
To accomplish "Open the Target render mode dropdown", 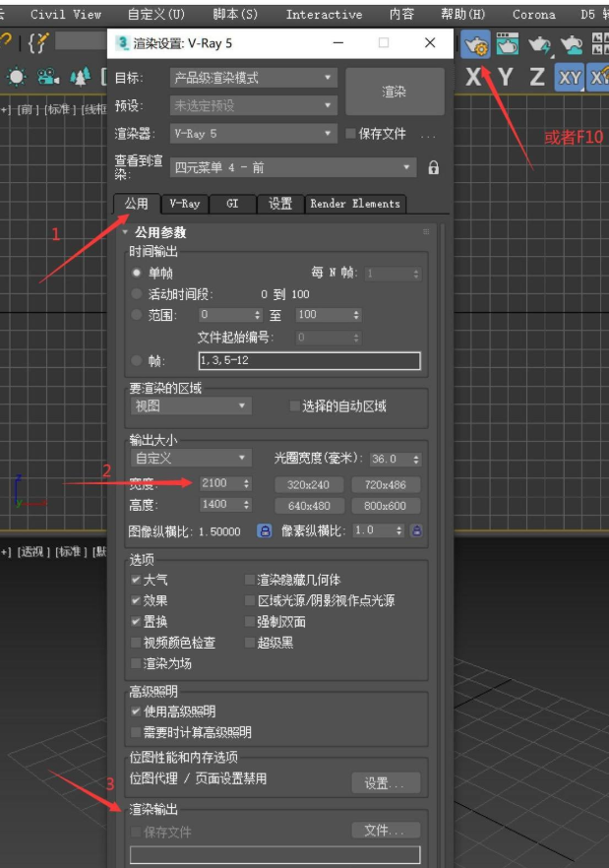I will (253, 78).
